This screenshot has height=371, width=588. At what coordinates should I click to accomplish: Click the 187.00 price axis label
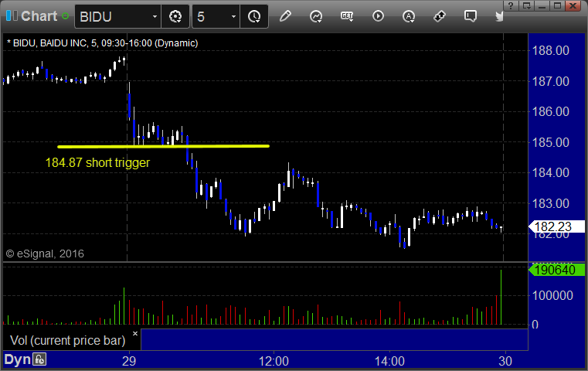[x=550, y=81]
